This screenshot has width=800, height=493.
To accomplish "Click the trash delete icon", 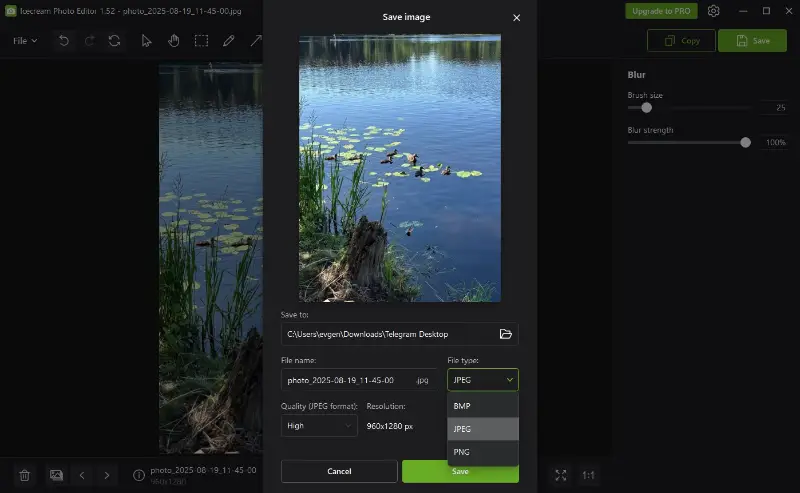I will [x=25, y=475].
